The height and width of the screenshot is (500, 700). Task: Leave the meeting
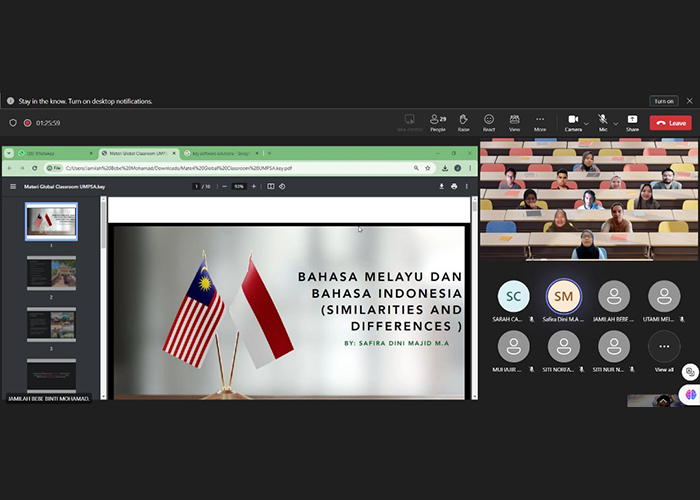[671, 123]
